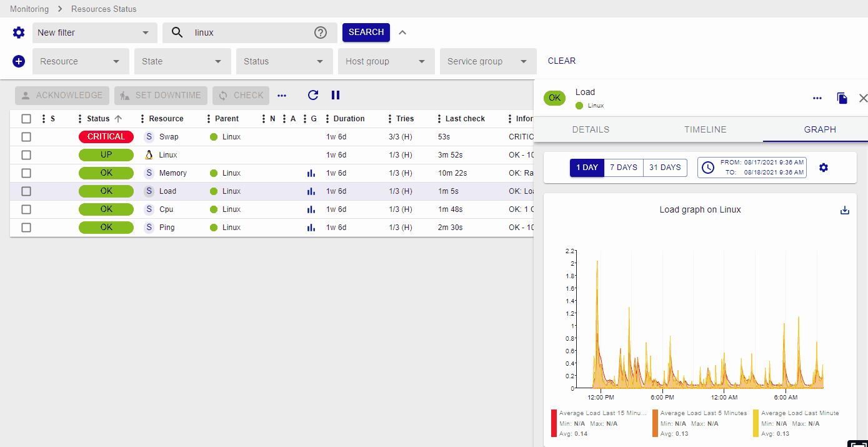Click the add filter criteria plus icon

coord(19,61)
